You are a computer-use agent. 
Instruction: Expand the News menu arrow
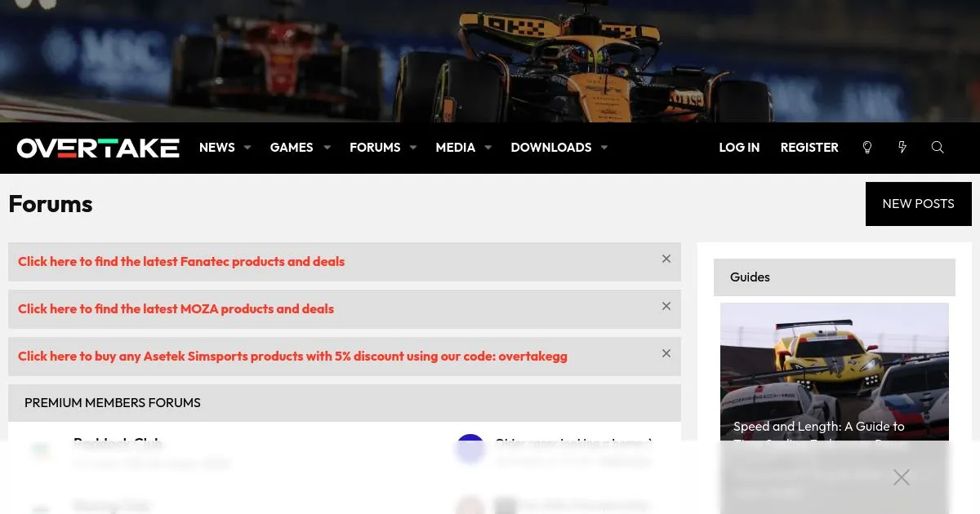click(247, 148)
